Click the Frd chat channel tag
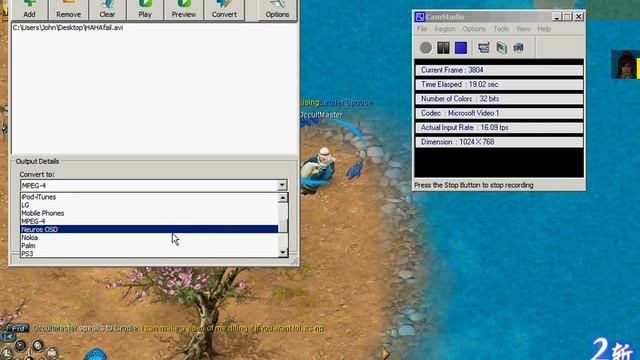 pos(18,328)
